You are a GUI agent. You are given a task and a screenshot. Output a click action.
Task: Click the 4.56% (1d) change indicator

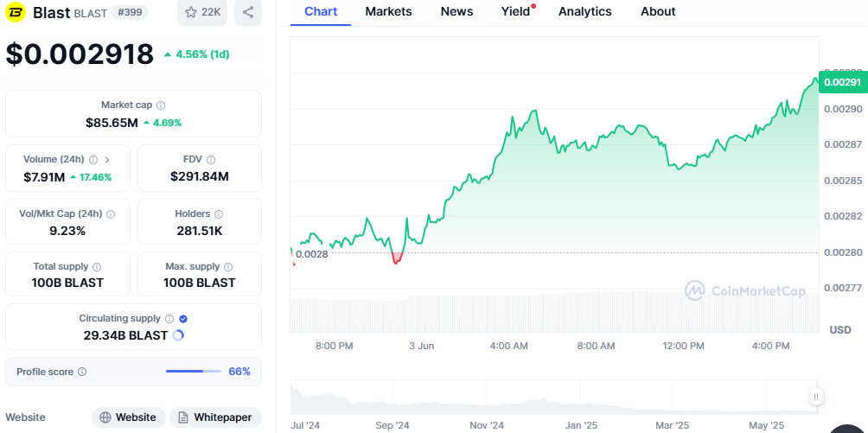(x=196, y=54)
